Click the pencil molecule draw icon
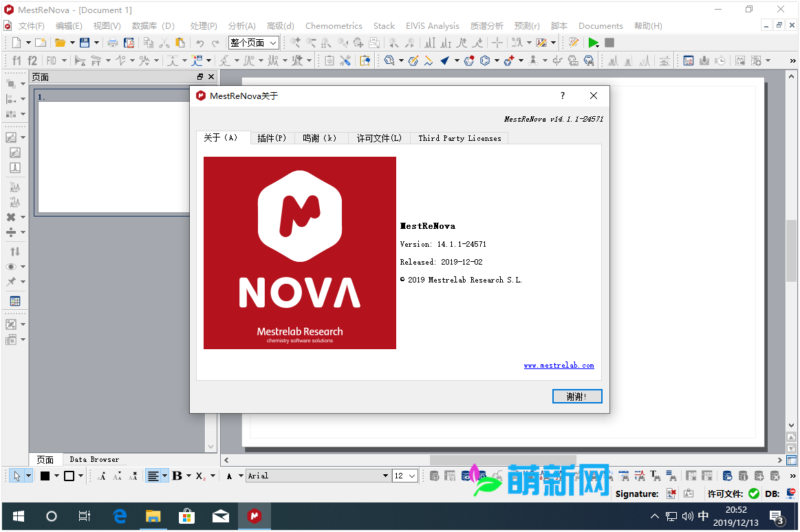 coord(414,61)
